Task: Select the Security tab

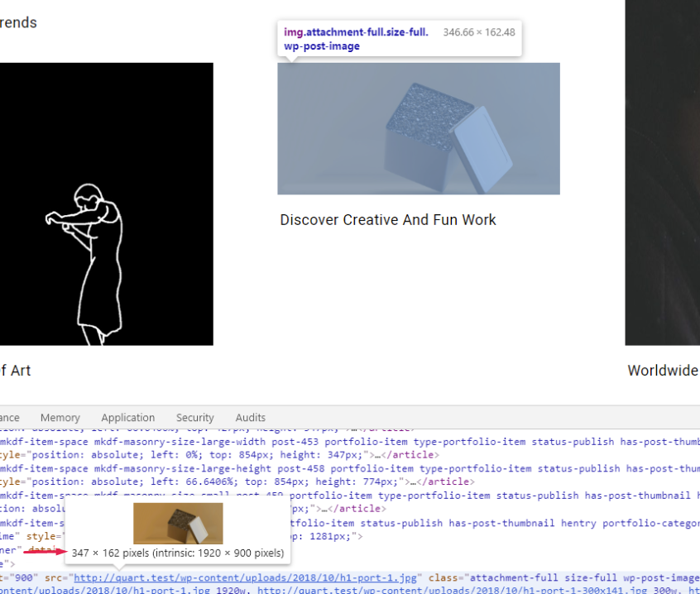Action: point(194,418)
